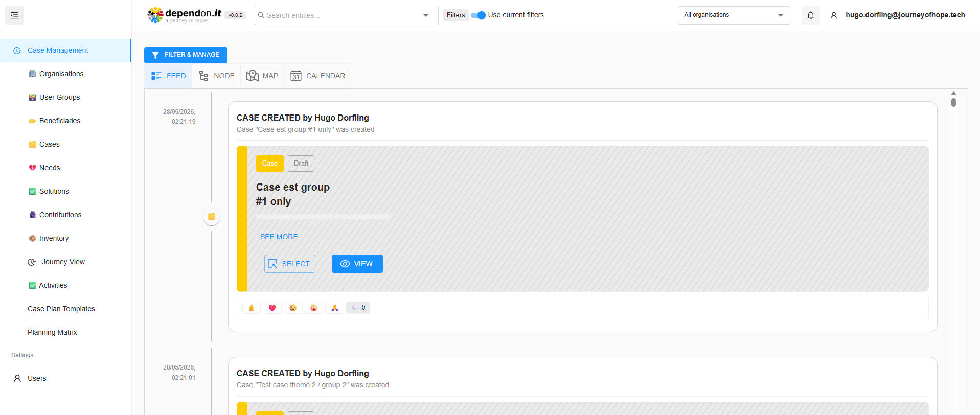980x415 pixels.
Task: Click the FILTER & MANAGE button
Action: click(186, 55)
